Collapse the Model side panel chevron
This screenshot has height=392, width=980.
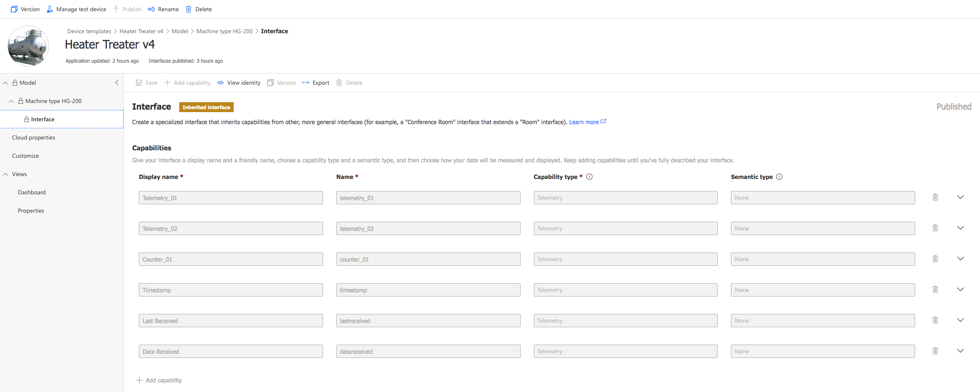pyautogui.click(x=117, y=83)
